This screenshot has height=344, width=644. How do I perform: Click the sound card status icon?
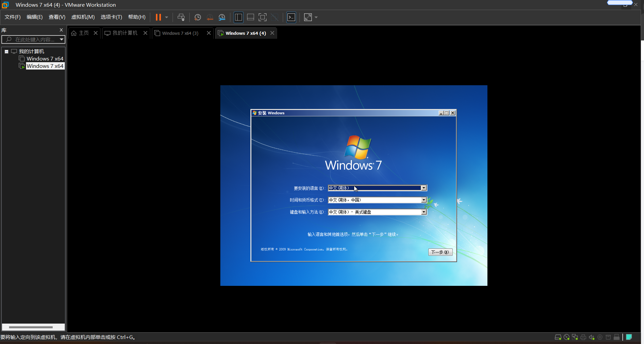[x=592, y=337]
